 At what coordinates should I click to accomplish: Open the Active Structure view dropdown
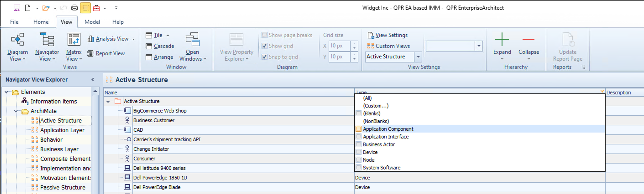[x=418, y=57]
